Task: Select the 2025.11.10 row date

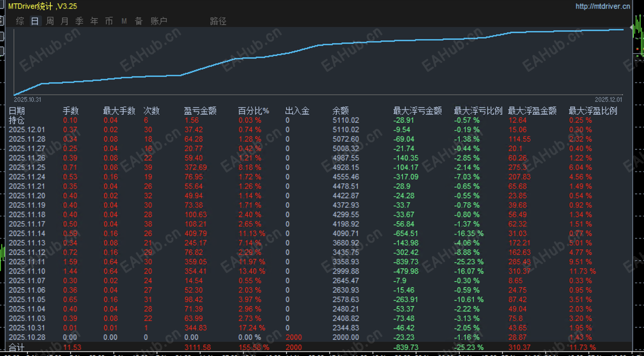Action: 27,272
